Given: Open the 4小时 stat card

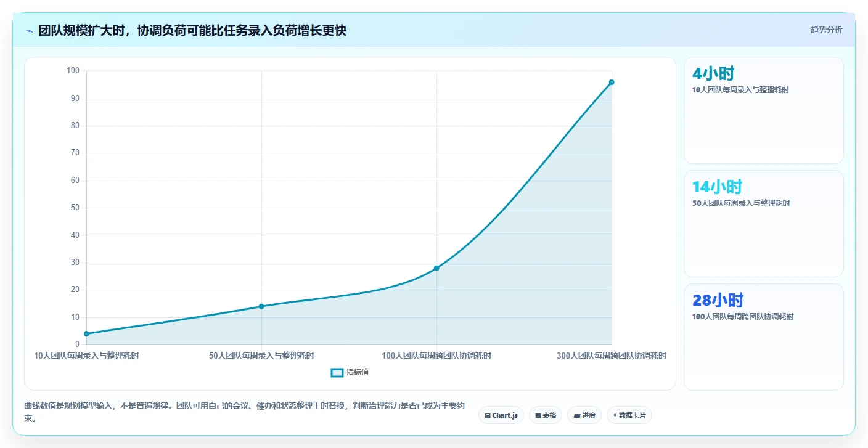Looking at the screenshot, I should pyautogui.click(x=763, y=110).
